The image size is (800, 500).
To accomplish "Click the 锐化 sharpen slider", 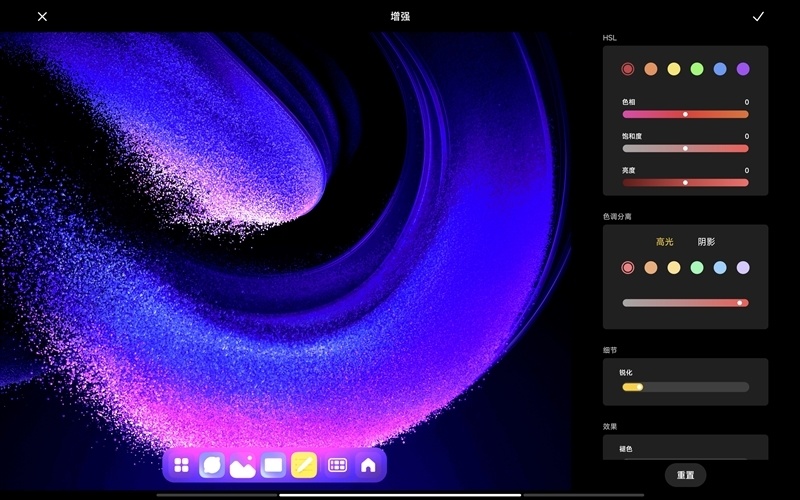I will (685, 387).
